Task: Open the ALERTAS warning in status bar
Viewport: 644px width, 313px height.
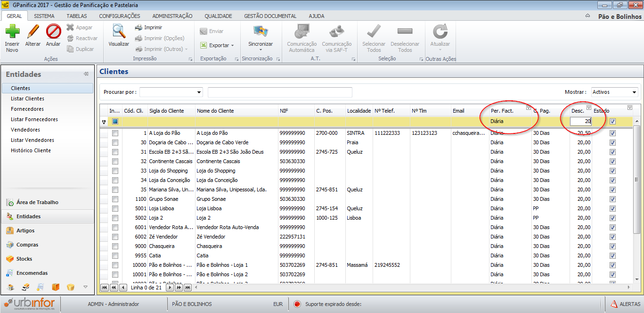Action: point(626,304)
